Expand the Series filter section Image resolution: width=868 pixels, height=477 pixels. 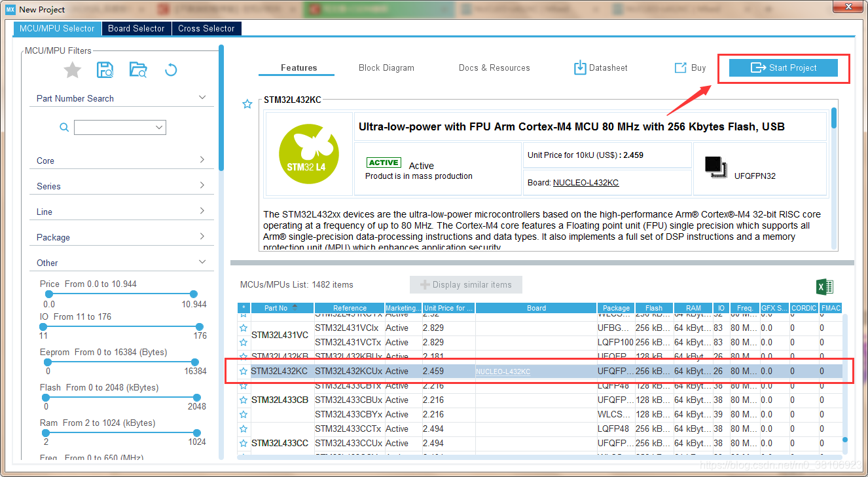point(202,185)
